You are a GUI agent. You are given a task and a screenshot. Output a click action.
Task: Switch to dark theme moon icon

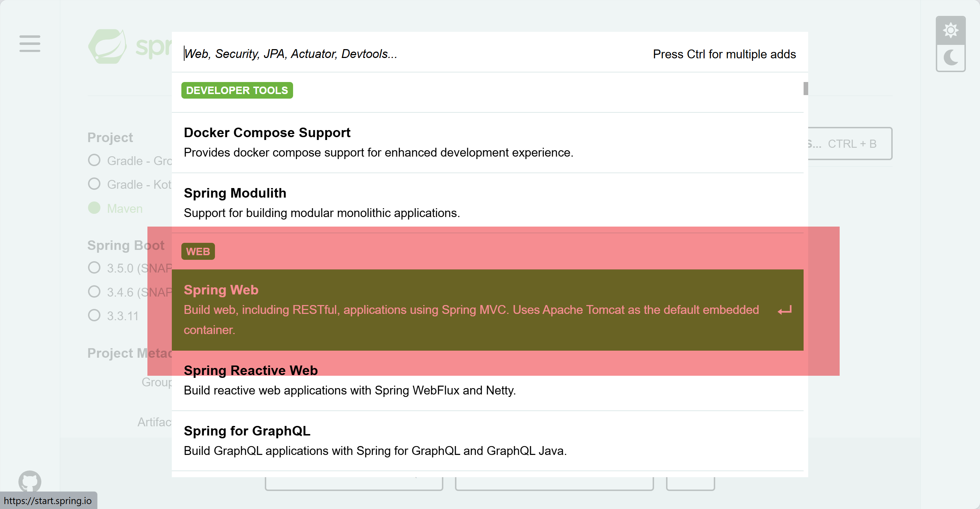click(950, 58)
